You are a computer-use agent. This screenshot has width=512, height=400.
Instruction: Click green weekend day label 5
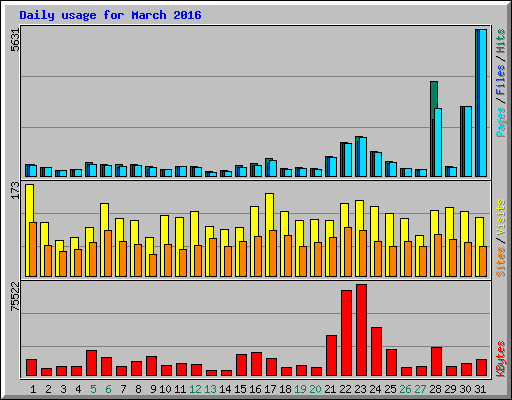[93, 389]
